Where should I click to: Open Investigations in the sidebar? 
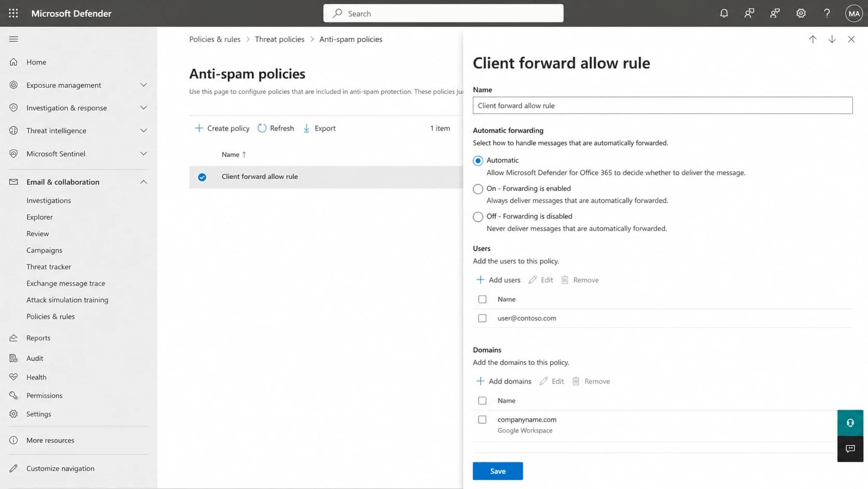(x=49, y=201)
